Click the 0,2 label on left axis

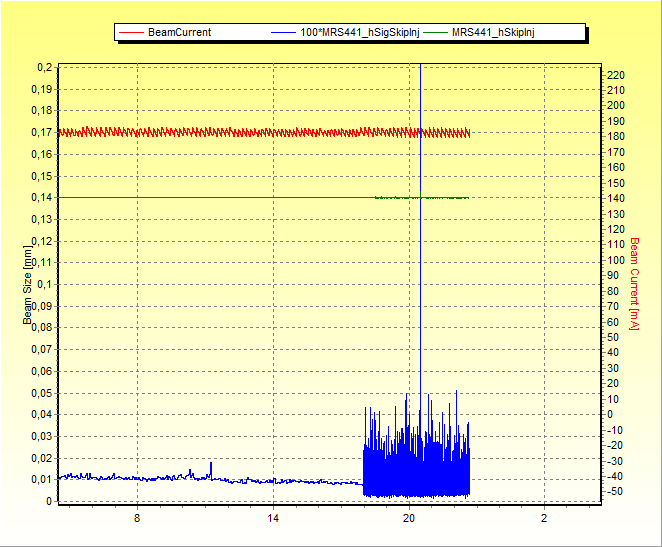point(44,68)
